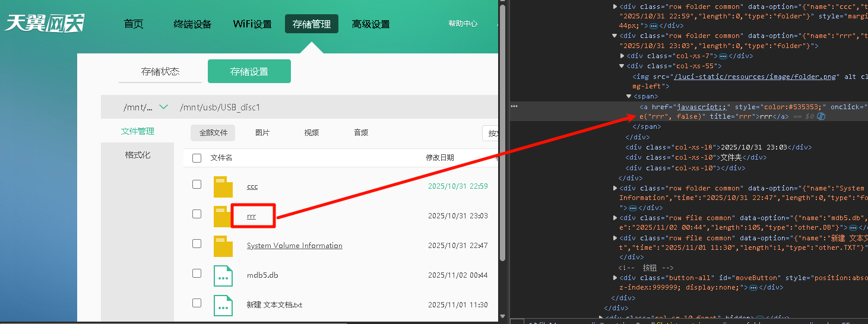Click the mdb5.db file icon
Viewport: 868px width, 324px height.
(x=223, y=276)
